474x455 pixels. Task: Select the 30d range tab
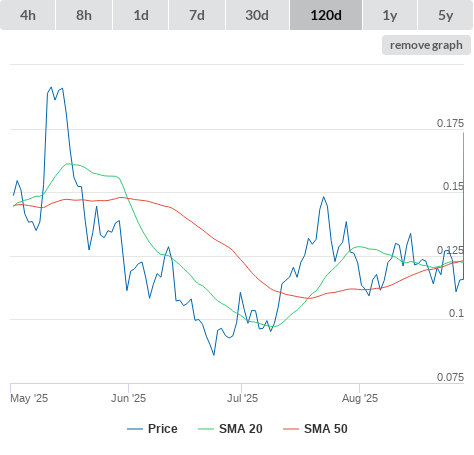[x=257, y=15]
